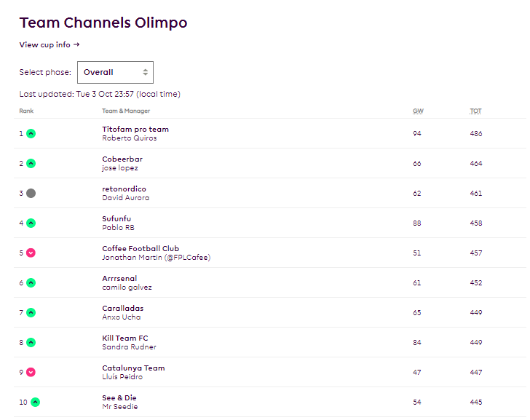The image size is (530, 420).
Task: Open the Arrrsenal team page
Action: [119, 279]
